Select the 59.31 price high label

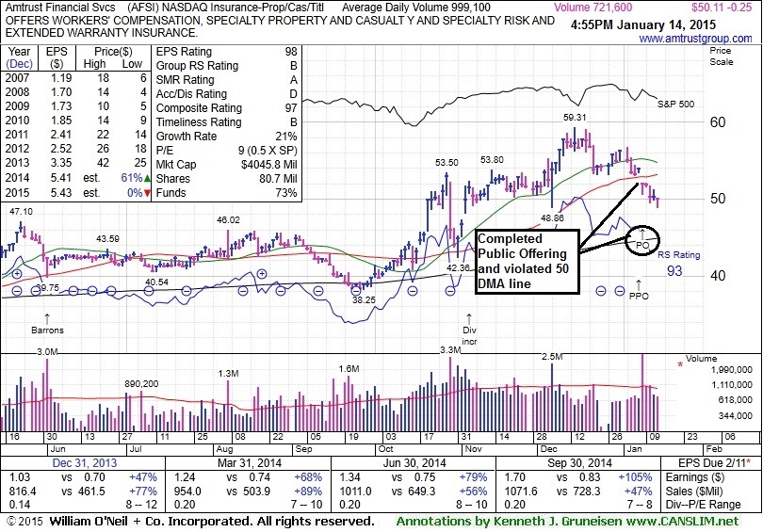click(575, 117)
